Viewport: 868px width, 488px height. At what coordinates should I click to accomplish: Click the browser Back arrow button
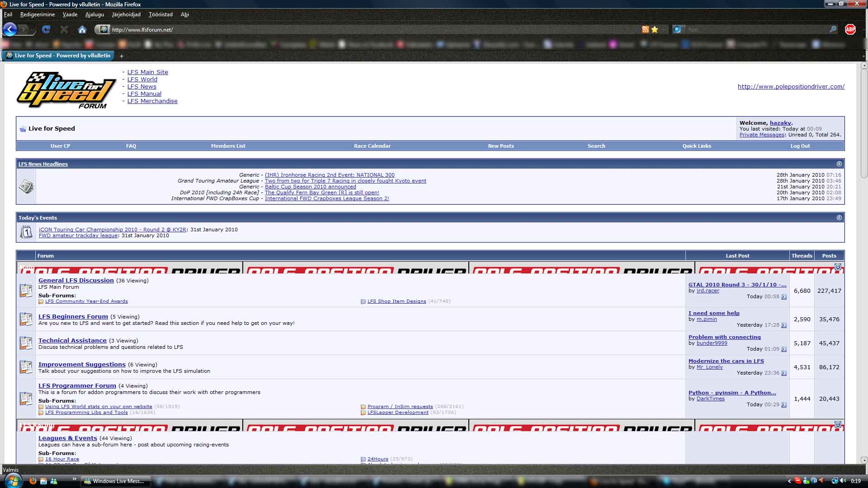click(10, 29)
